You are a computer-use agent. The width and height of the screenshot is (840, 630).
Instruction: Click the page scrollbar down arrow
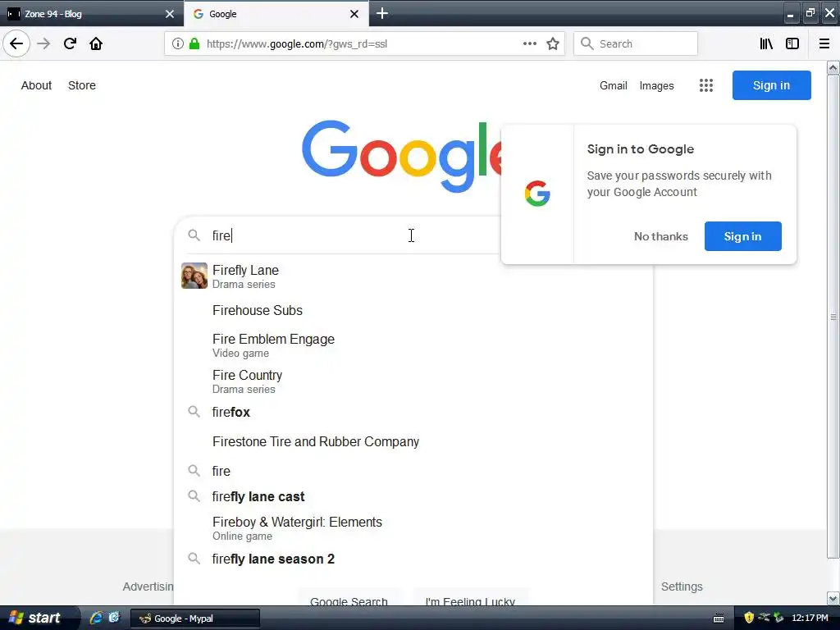tap(833, 598)
